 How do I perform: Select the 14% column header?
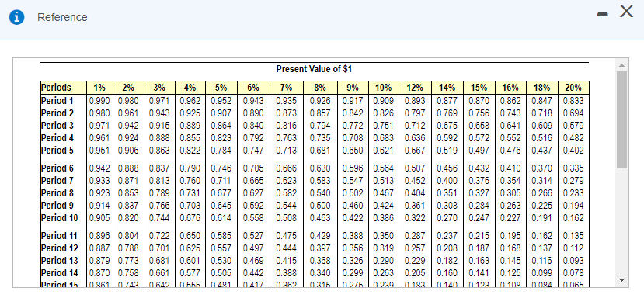(x=447, y=88)
